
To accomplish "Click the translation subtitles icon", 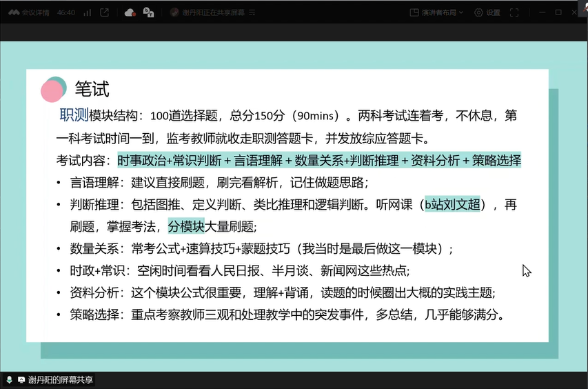I will pos(148,12).
